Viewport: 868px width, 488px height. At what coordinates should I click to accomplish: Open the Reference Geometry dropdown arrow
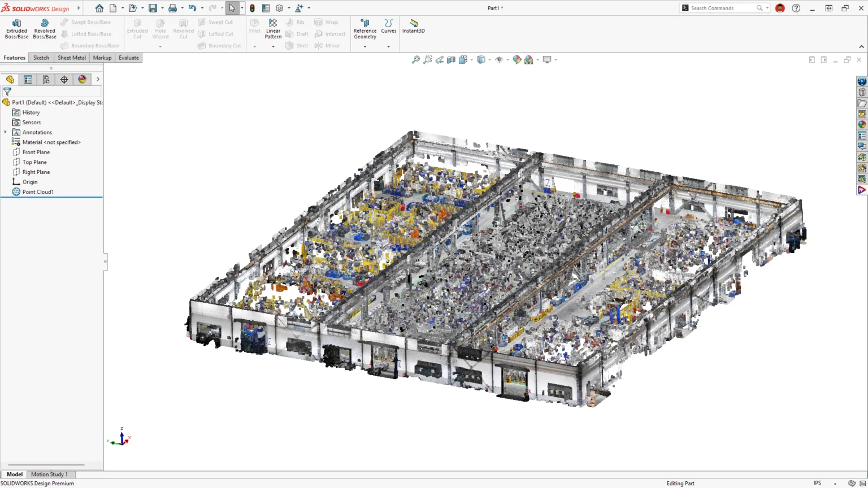365,46
